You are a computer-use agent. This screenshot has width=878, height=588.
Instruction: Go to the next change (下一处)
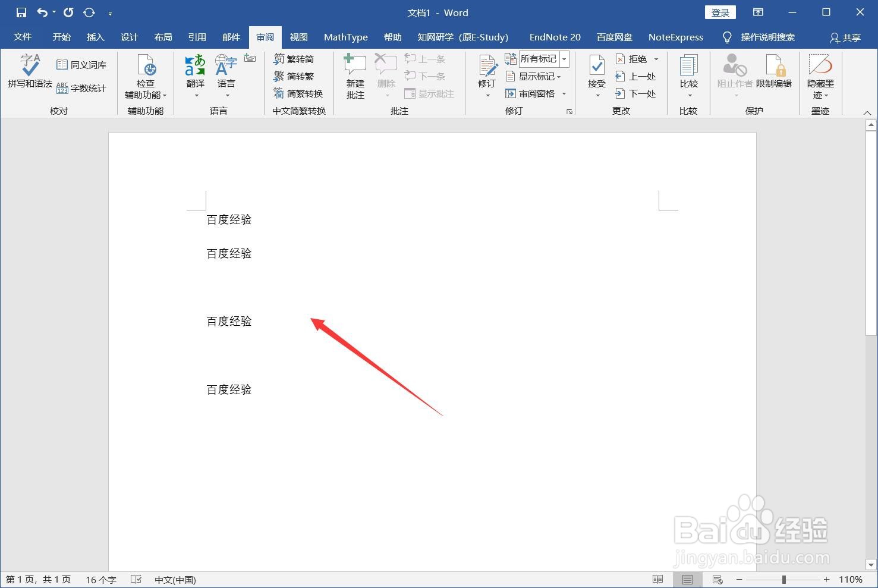pos(636,93)
